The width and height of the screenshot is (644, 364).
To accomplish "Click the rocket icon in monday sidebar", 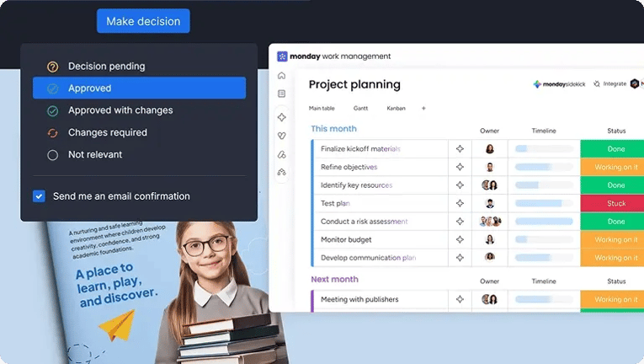I will click(x=282, y=154).
